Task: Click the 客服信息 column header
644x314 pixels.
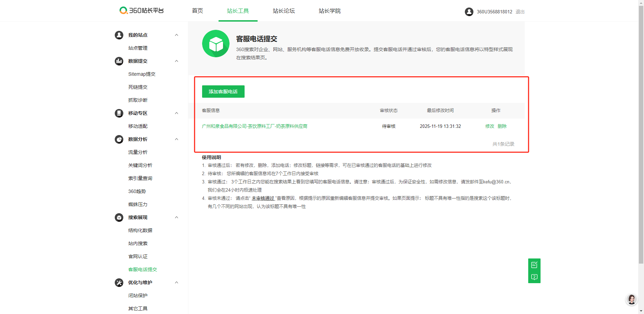Action: 211,110
